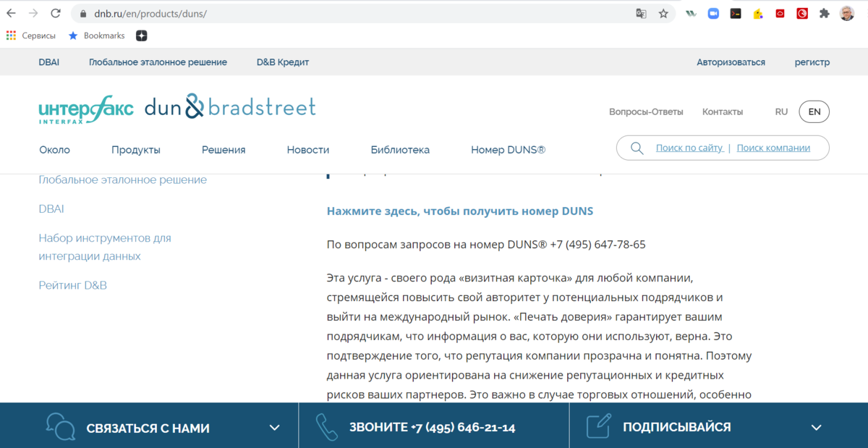This screenshot has width=868, height=448.
Task: Open the yellow bird extension icon
Action: pos(757,14)
